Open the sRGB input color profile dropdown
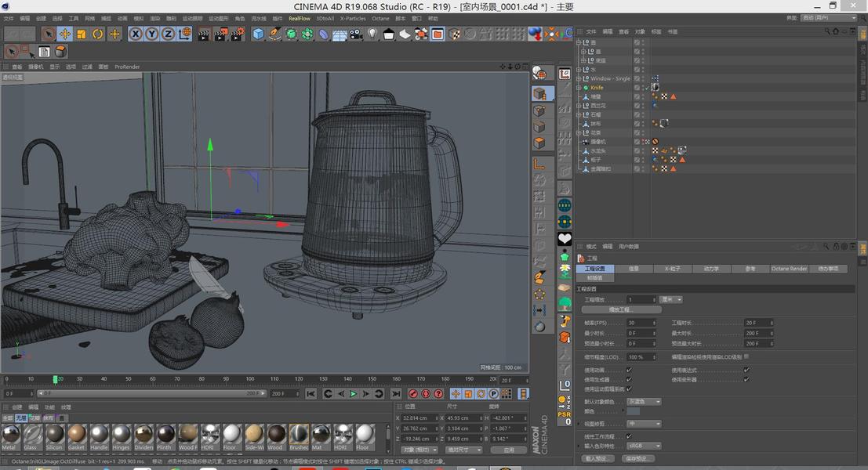The width and height of the screenshot is (868, 470). 644,446
